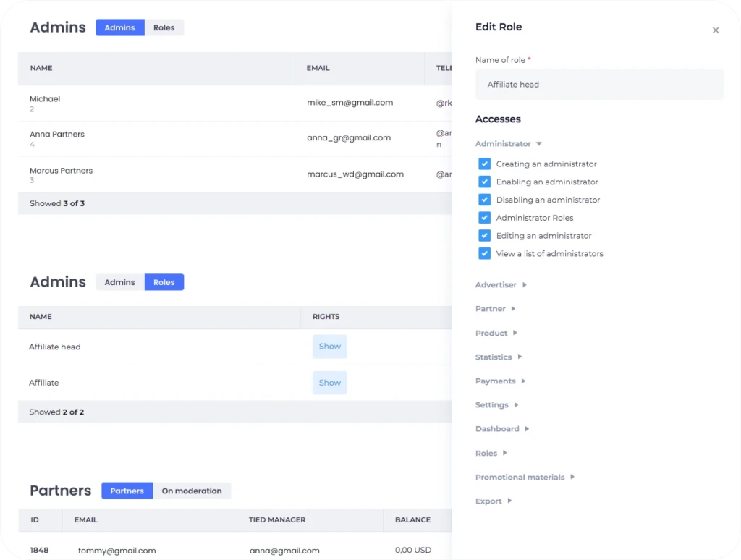Expand the Product accesses section
This screenshot has width=741, height=560.
pyautogui.click(x=496, y=333)
